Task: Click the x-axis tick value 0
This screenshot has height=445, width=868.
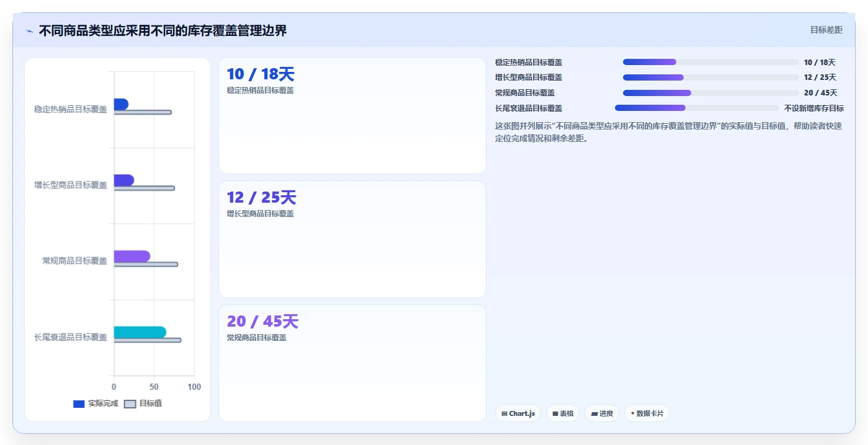Action: [114, 387]
